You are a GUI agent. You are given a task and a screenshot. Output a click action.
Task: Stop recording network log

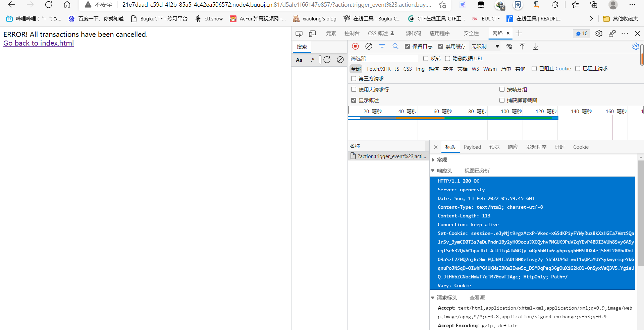tap(356, 46)
